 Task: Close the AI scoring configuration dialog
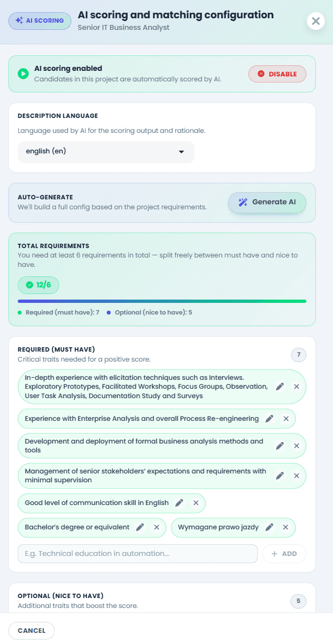(316, 21)
